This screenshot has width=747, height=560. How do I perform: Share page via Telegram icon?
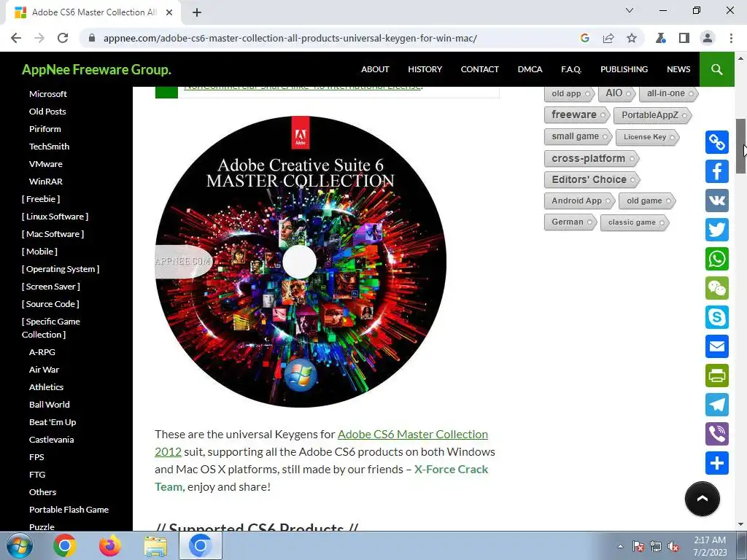[x=717, y=405]
